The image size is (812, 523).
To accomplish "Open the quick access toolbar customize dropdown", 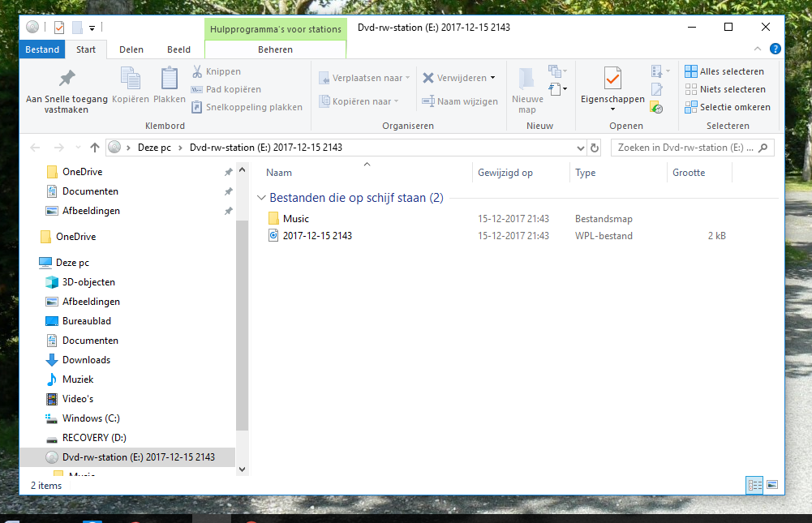I will pyautogui.click(x=92, y=28).
